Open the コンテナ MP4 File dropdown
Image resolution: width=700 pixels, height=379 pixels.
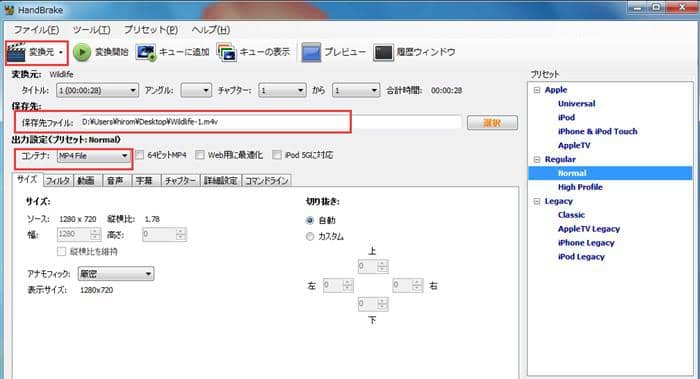(93, 156)
